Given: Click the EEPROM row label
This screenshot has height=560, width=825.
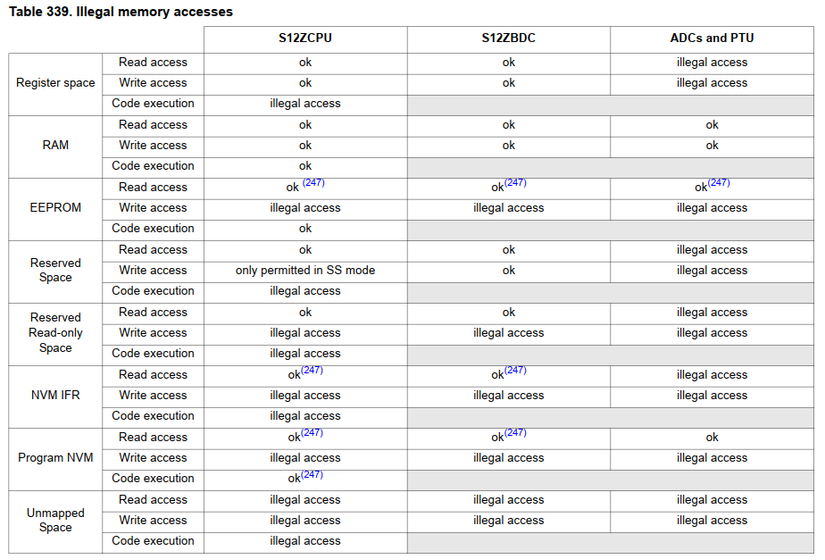Looking at the screenshot, I should 56,208.
